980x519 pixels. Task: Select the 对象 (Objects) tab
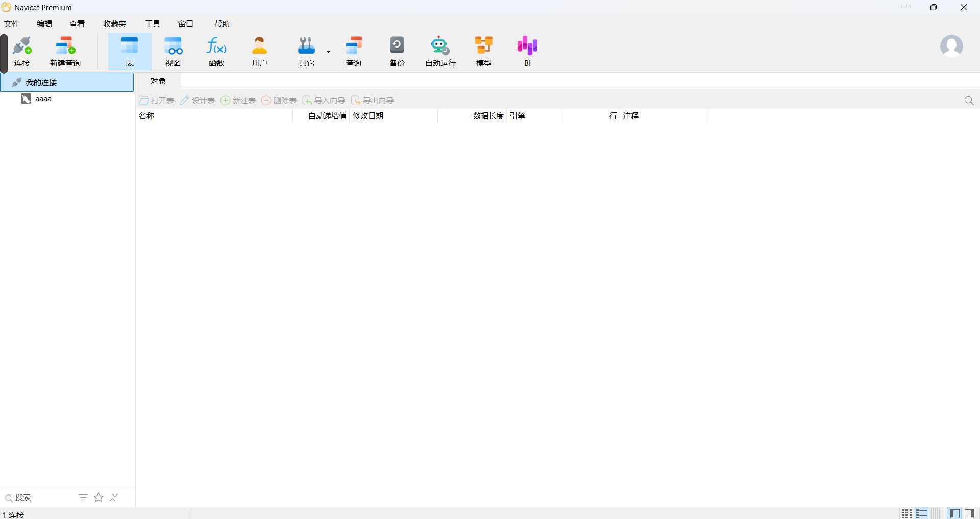tap(158, 81)
